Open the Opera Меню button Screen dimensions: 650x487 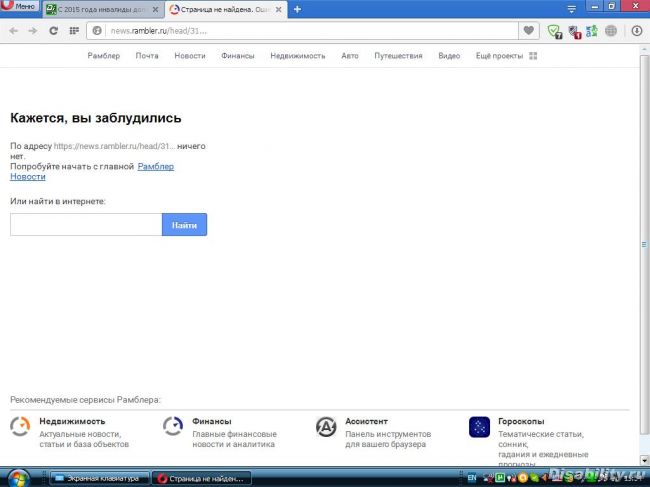tap(20, 6)
